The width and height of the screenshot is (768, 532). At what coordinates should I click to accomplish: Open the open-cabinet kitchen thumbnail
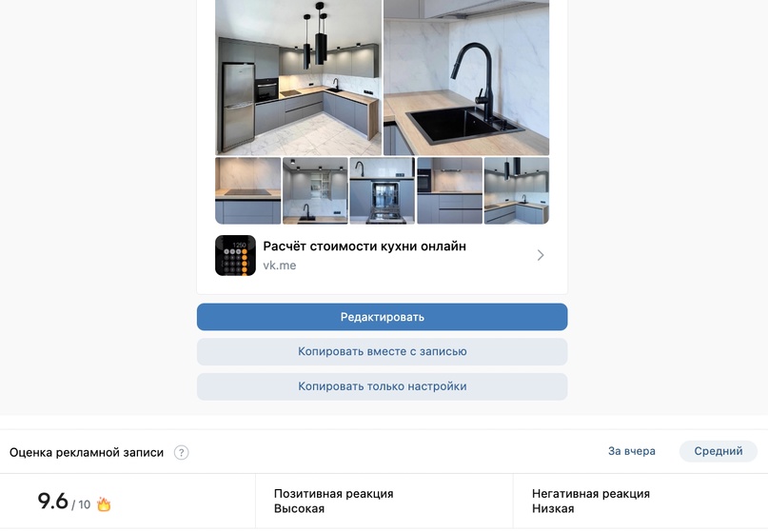tap(315, 190)
